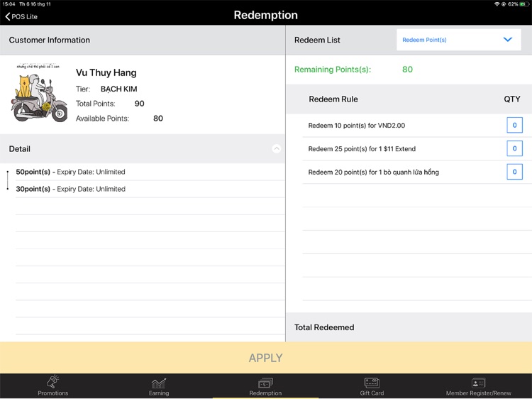Click the Total Redeemed label

324,327
